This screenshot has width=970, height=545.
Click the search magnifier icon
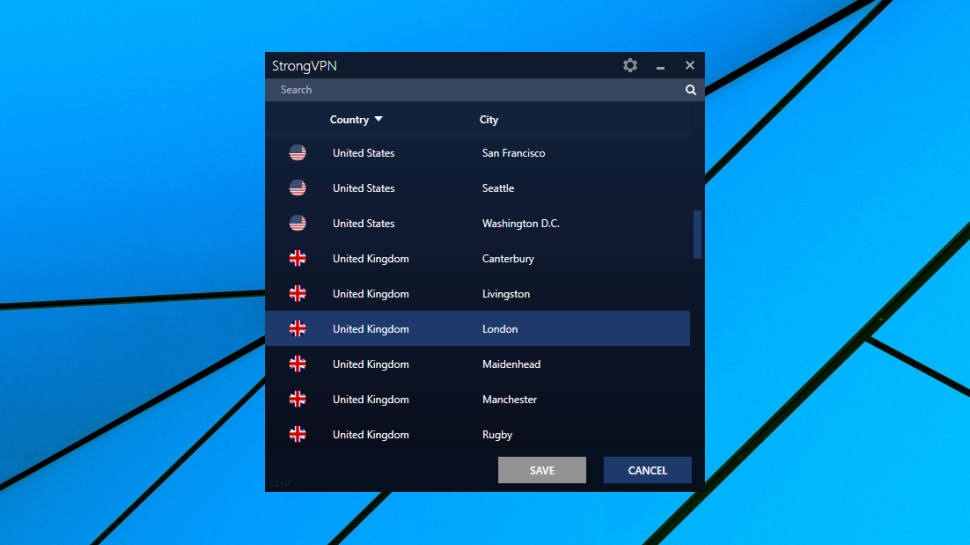[690, 90]
